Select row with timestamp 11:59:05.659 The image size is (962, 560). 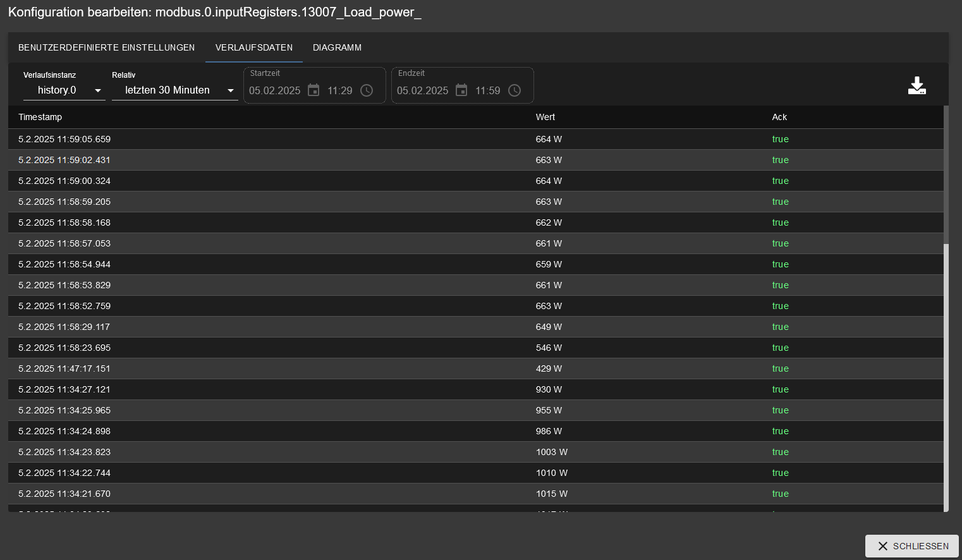[x=476, y=139]
